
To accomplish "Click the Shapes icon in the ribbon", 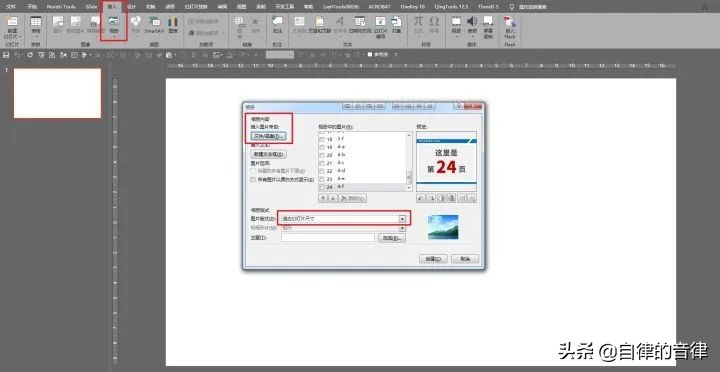I will tap(135, 22).
